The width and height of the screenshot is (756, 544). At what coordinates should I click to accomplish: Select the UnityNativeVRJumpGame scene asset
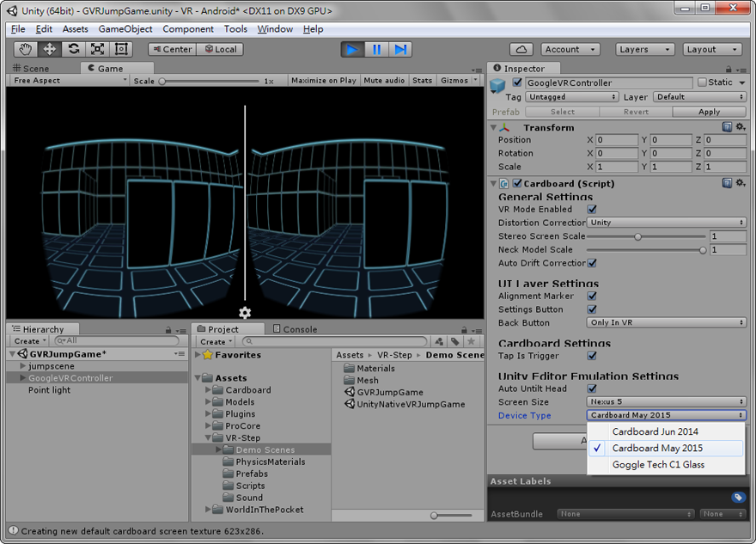point(405,404)
